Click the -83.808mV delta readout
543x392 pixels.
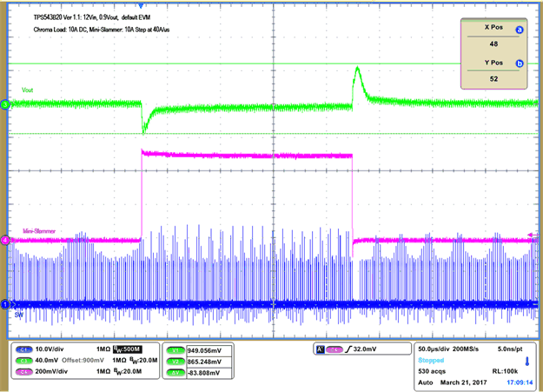pos(203,373)
